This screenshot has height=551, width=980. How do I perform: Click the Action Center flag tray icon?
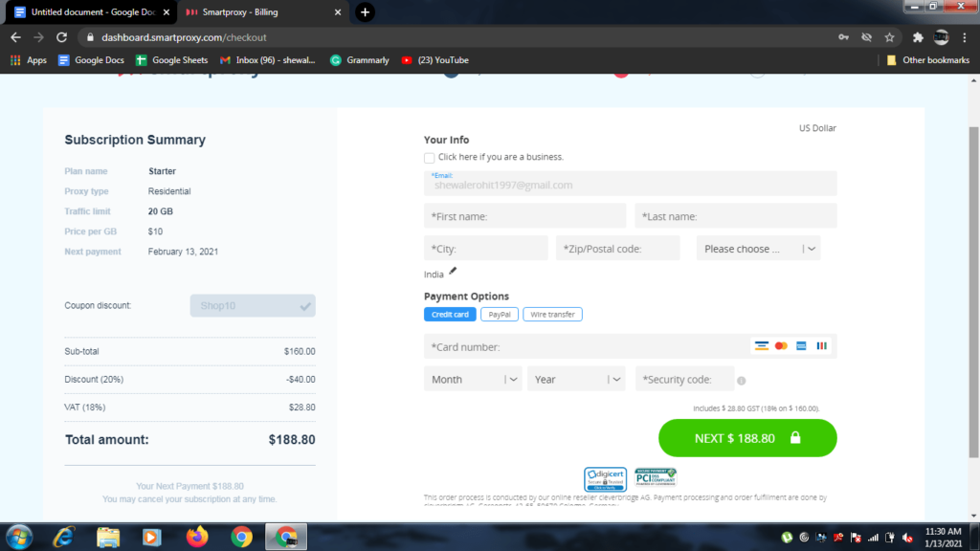point(856,538)
